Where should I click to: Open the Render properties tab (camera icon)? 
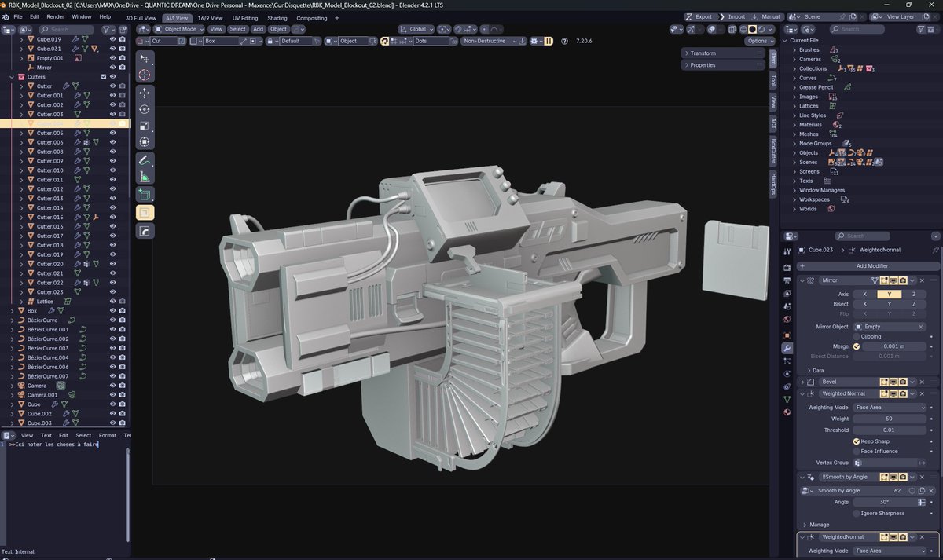click(788, 266)
